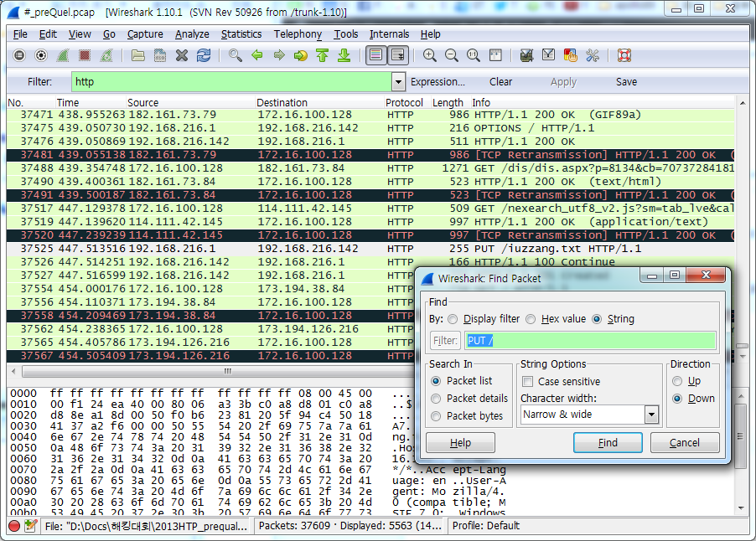Open the Statistics menu

click(241, 34)
